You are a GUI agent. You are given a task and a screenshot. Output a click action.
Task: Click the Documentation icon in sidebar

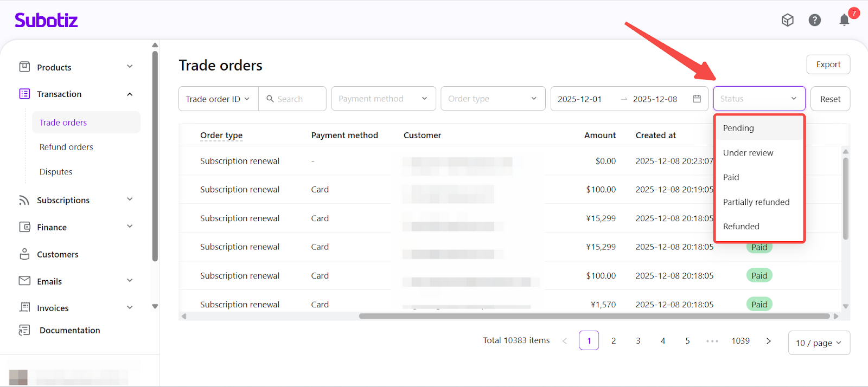[x=24, y=330]
